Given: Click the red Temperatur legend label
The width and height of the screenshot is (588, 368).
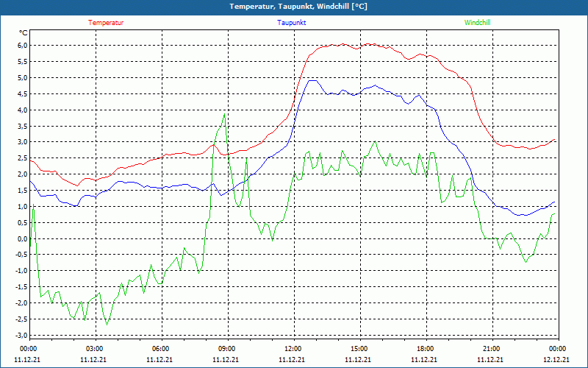Looking at the screenshot, I should 106,23.
